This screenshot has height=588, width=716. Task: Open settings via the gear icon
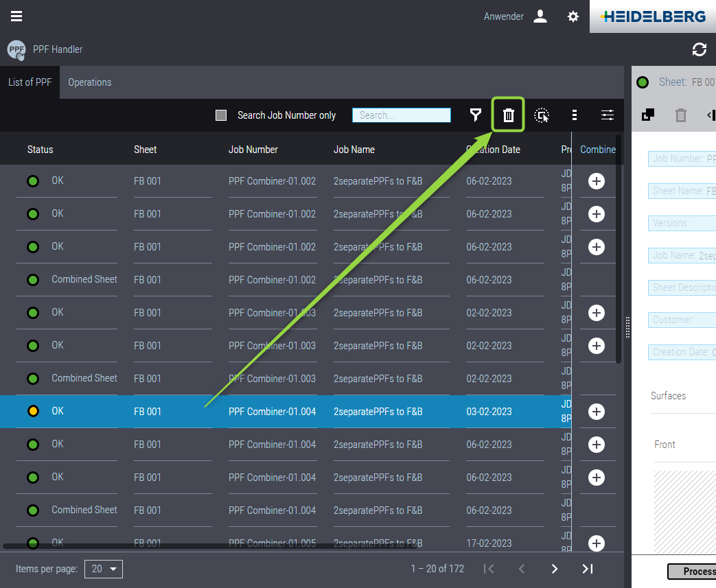point(573,16)
